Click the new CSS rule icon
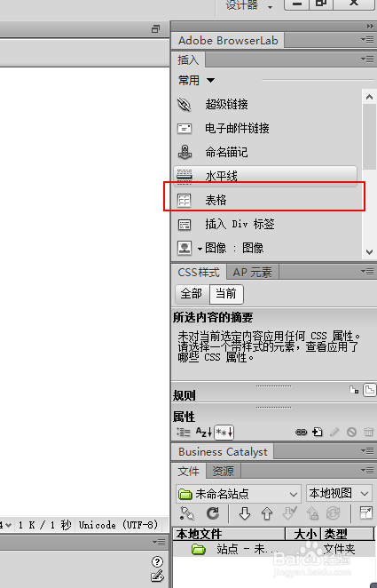 [318, 433]
